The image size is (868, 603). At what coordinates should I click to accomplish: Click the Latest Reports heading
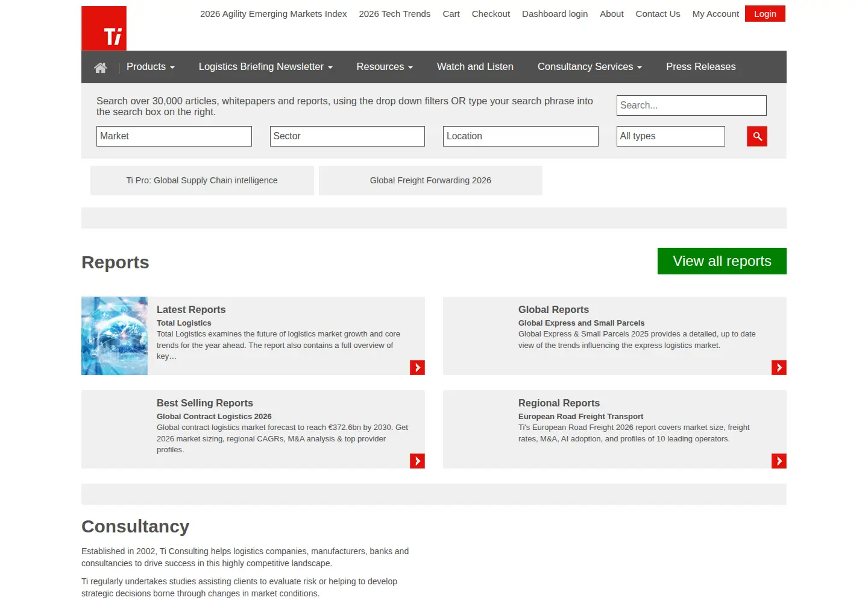[x=191, y=309]
